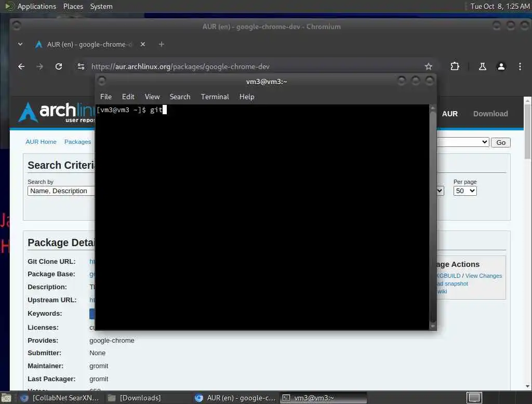Click the AUR navigation link

[449, 114]
